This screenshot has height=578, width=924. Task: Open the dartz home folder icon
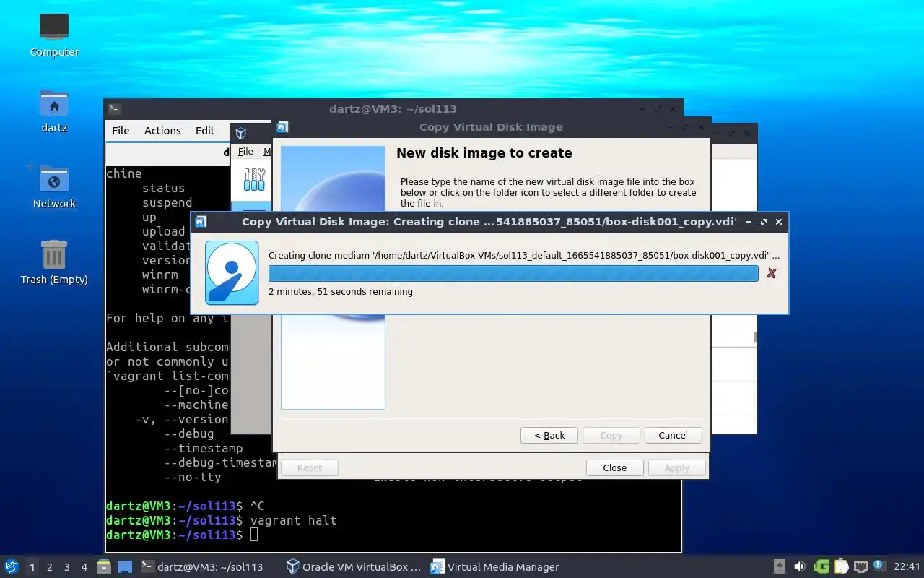pyautogui.click(x=54, y=111)
